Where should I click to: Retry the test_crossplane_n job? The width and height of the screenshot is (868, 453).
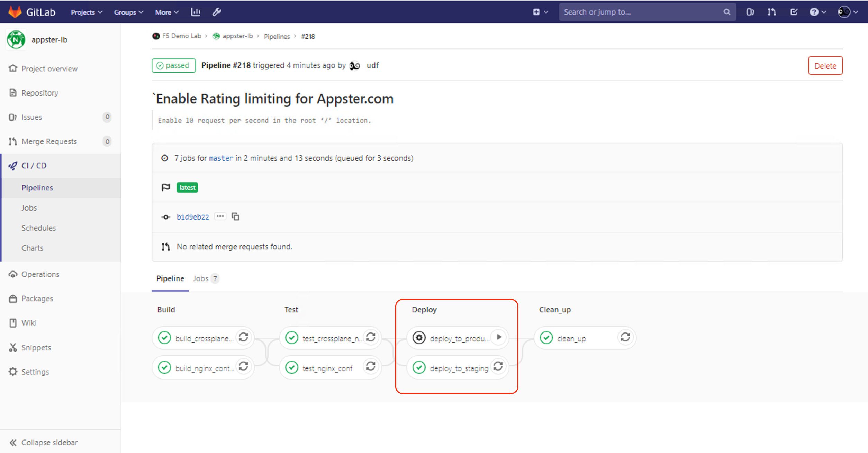371,337
